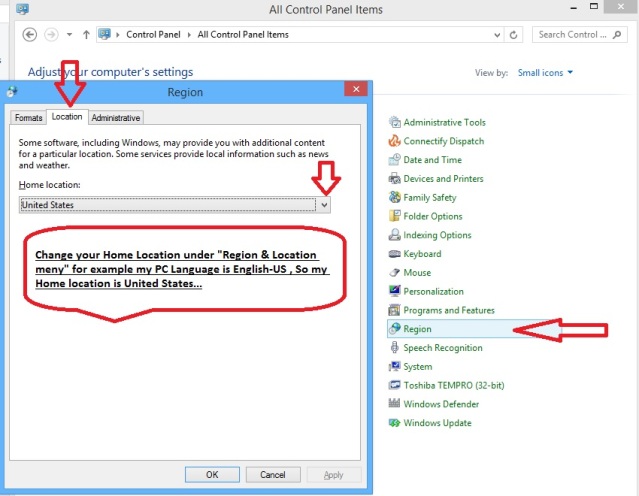Click Cancel in Region dialog
Screen dimensions: 639x496
click(273, 474)
